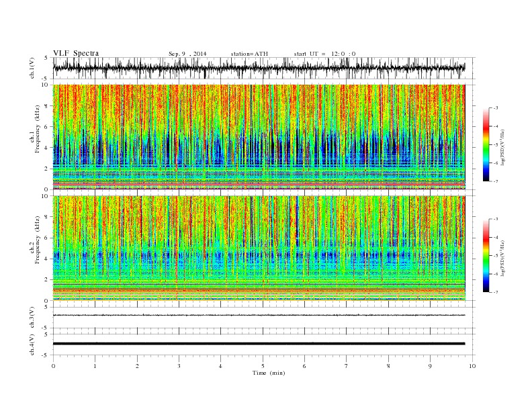The height and width of the screenshot is (411, 532).
Task: Click the ch.1 spectrogram color scale bar
Action: coord(486,144)
